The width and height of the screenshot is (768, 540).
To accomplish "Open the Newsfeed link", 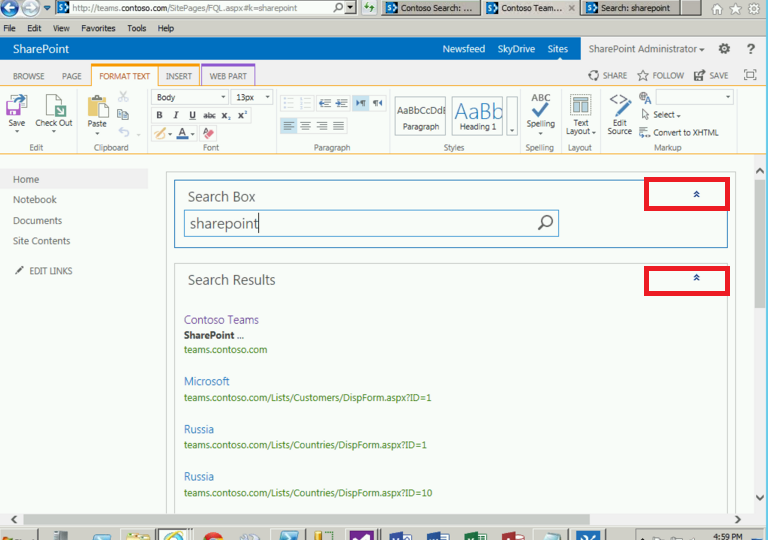I will [x=464, y=49].
